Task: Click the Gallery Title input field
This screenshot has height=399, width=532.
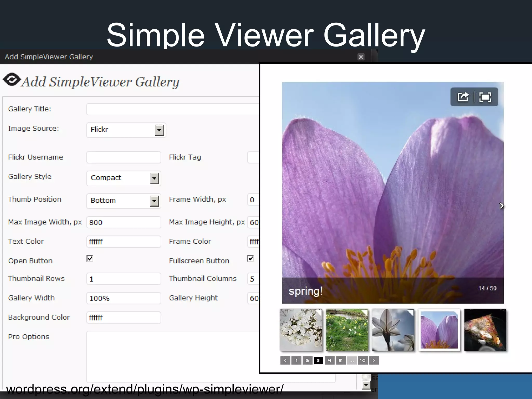Action: point(173,109)
